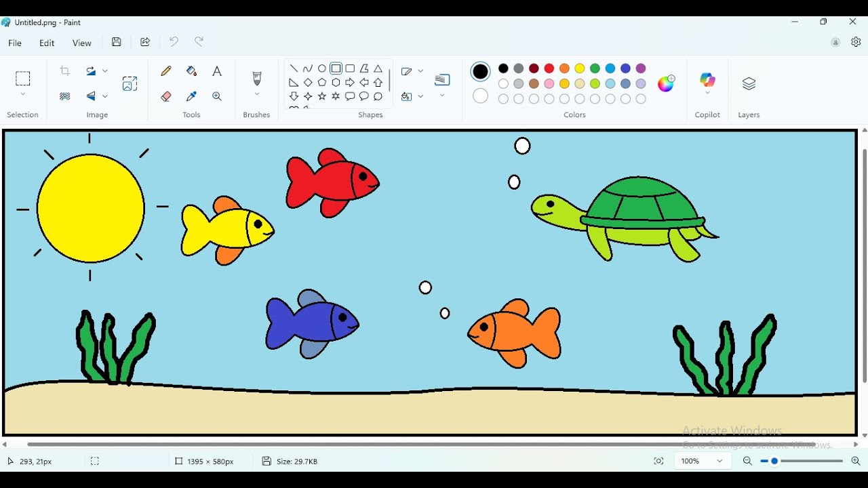Viewport: 868px width, 488px height.
Task: Select the Eraser tool
Action: click(x=166, y=97)
